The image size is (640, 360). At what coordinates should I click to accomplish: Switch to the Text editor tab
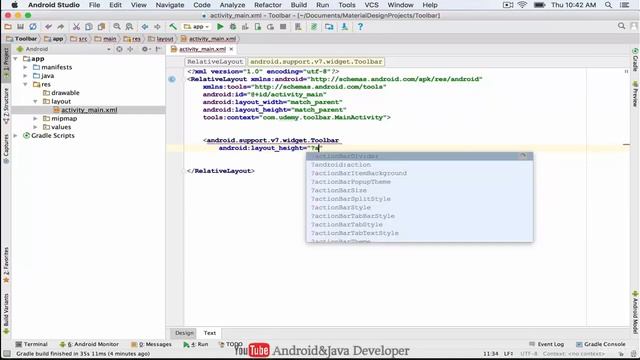(210, 333)
